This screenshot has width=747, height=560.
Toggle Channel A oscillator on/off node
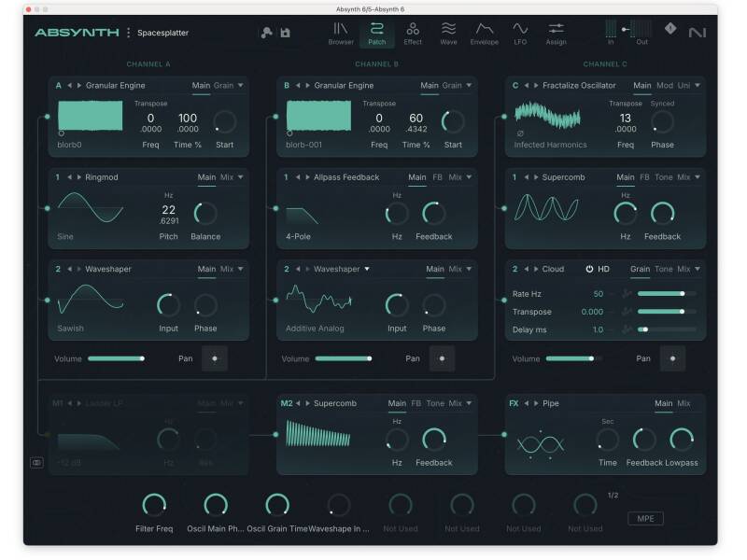click(47, 118)
